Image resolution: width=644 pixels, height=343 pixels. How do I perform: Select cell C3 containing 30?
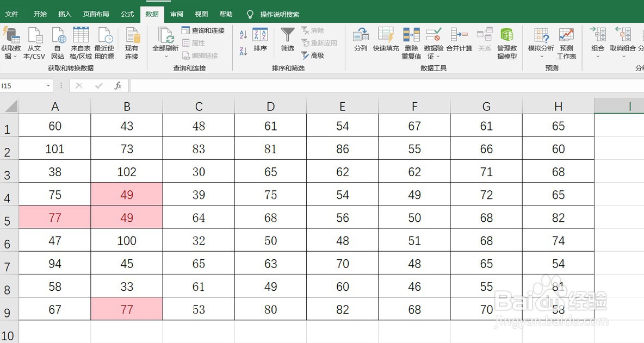click(199, 172)
